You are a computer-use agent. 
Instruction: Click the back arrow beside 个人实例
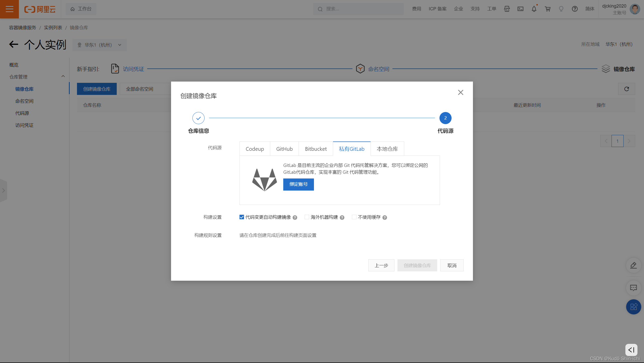[14, 45]
